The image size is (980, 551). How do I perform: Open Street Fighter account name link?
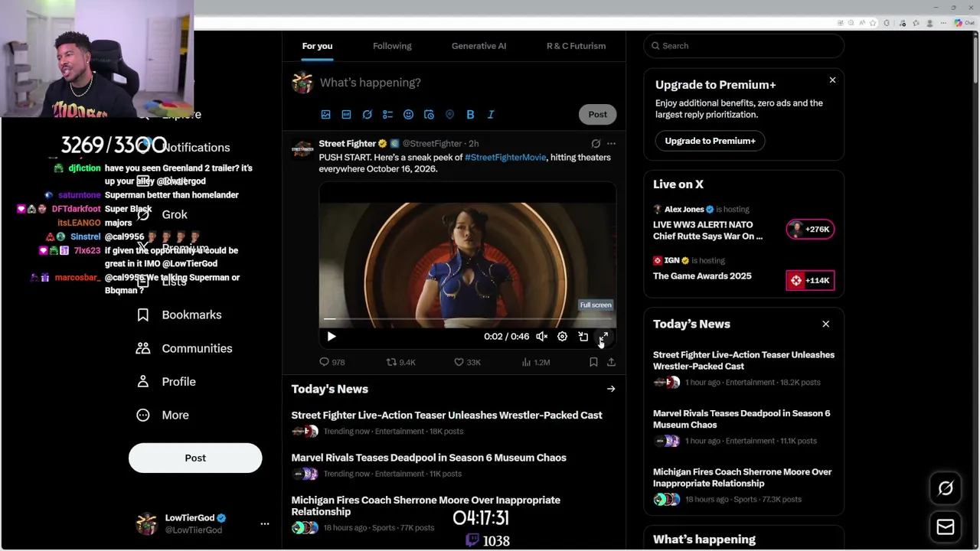[347, 143]
